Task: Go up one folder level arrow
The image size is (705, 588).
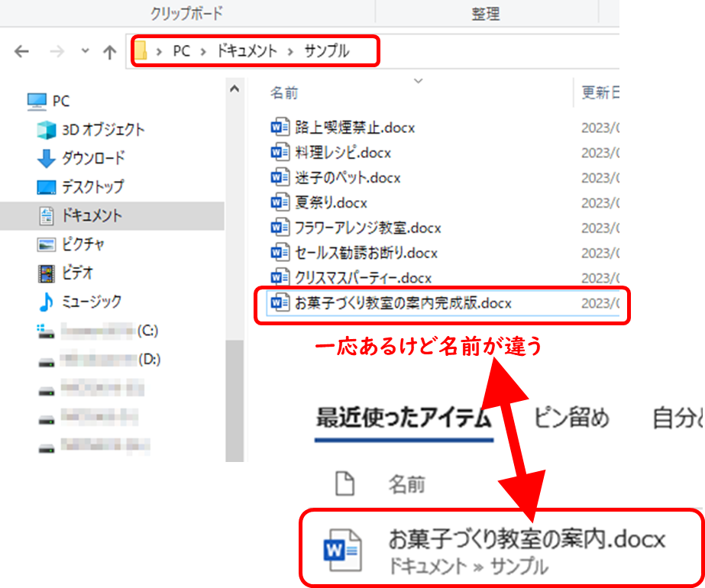Action: (109, 52)
